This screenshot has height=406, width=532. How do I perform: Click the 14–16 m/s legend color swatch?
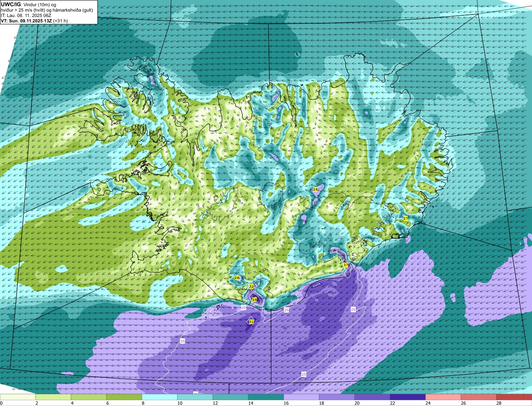coord(266,397)
